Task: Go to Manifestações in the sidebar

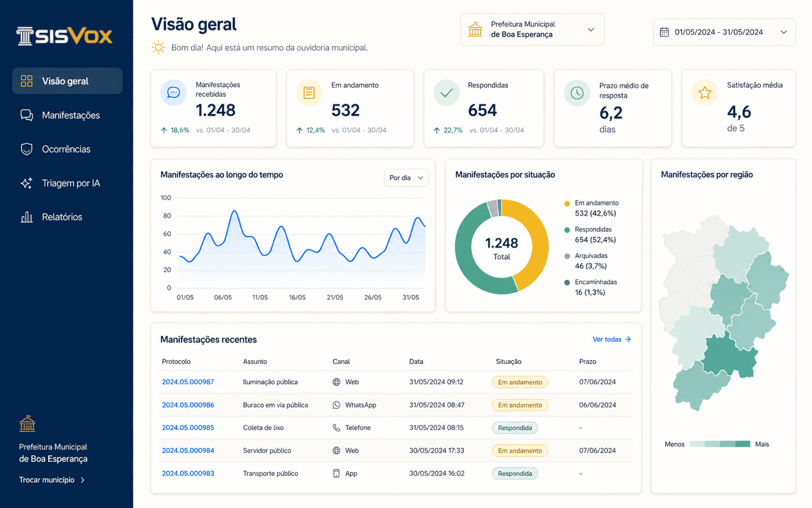Action: (x=67, y=115)
